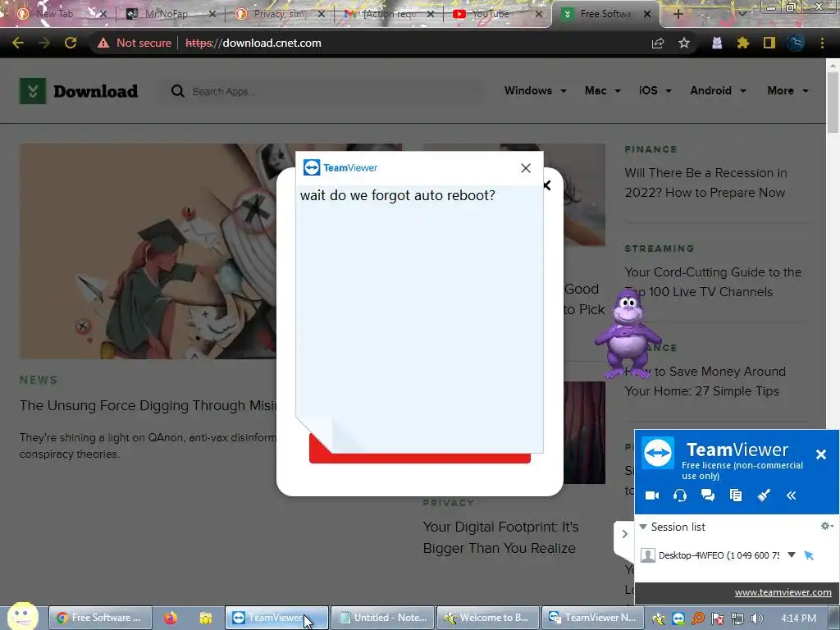Open the More dropdown menu
The image size is (840, 630).
787,90
